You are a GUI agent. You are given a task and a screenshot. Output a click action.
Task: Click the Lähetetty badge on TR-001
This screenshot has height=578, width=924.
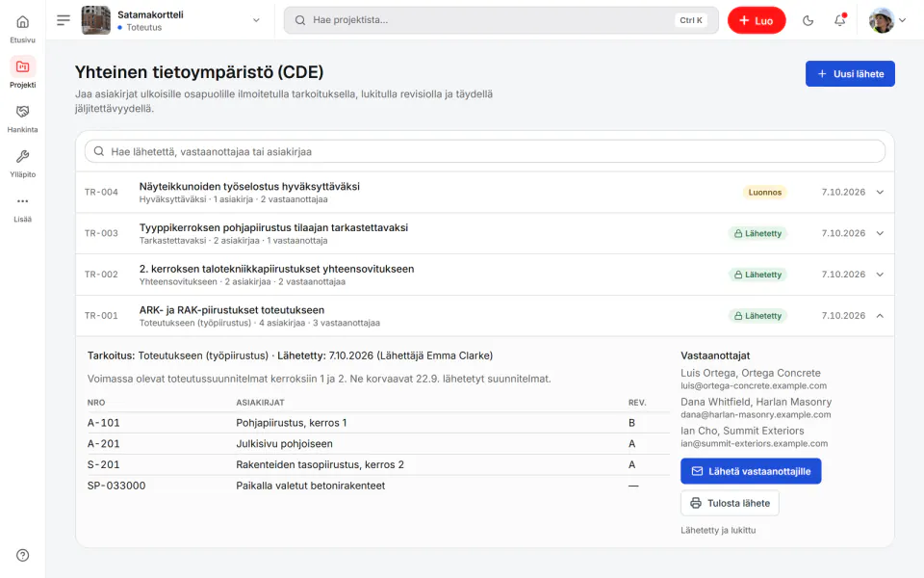[757, 316]
